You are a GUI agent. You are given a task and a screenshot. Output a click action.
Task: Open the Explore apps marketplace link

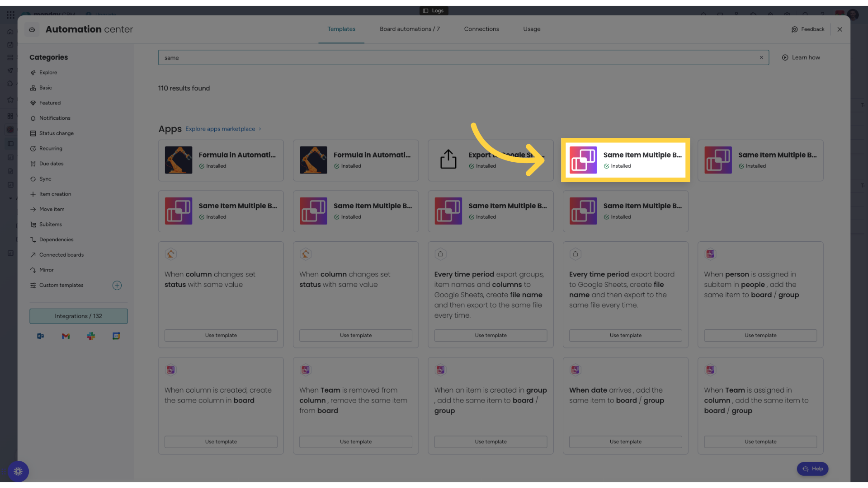(220, 129)
